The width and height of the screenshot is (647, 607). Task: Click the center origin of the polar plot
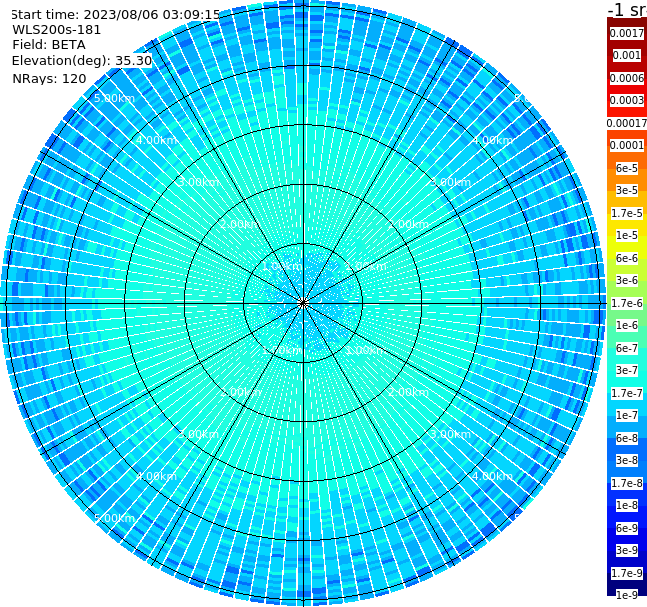303,303
